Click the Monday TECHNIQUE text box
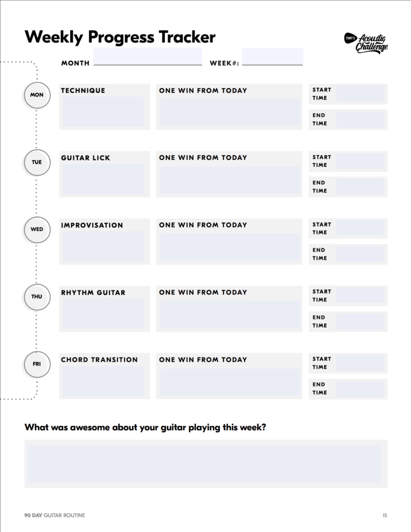The width and height of the screenshot is (411, 532). pos(103,111)
